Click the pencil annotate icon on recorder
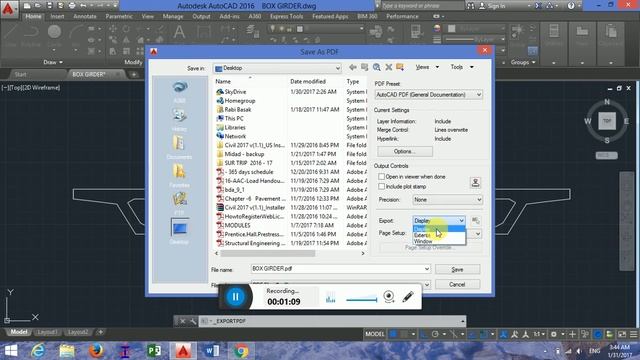This screenshot has width=640, height=360. (x=407, y=297)
